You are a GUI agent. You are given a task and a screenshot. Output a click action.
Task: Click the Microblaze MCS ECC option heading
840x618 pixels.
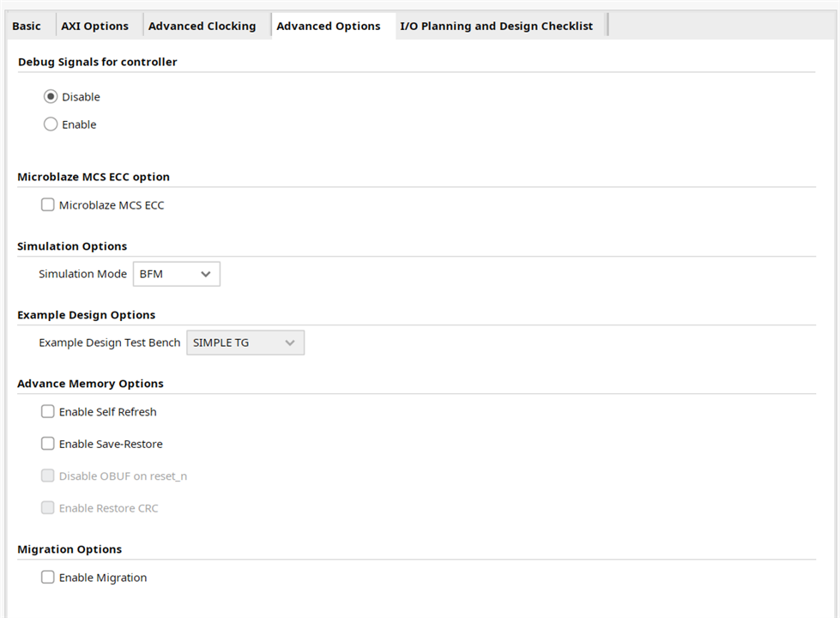point(94,177)
